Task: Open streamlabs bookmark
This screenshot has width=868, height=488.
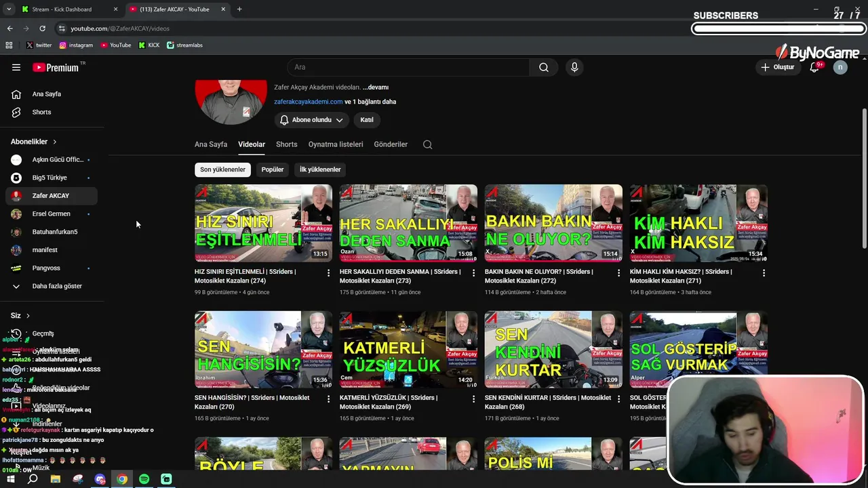Action: (x=184, y=45)
